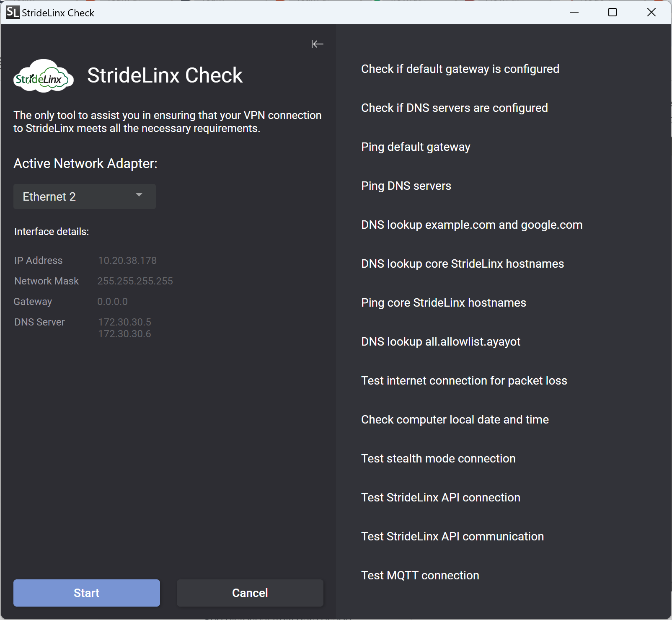Click DNS server address 172.30.30.6
The width and height of the screenshot is (672, 620).
pyautogui.click(x=124, y=334)
